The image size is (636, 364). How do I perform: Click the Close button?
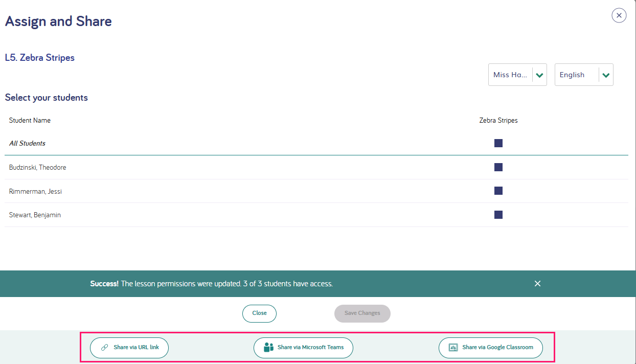coord(259,313)
